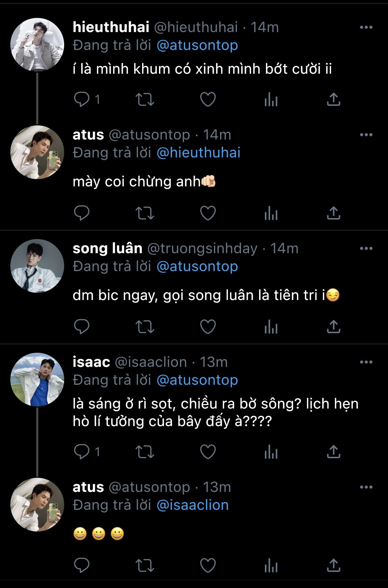Open more options on isaac's tweet
Image resolution: width=388 pixels, height=588 pixels.
pos(366,362)
